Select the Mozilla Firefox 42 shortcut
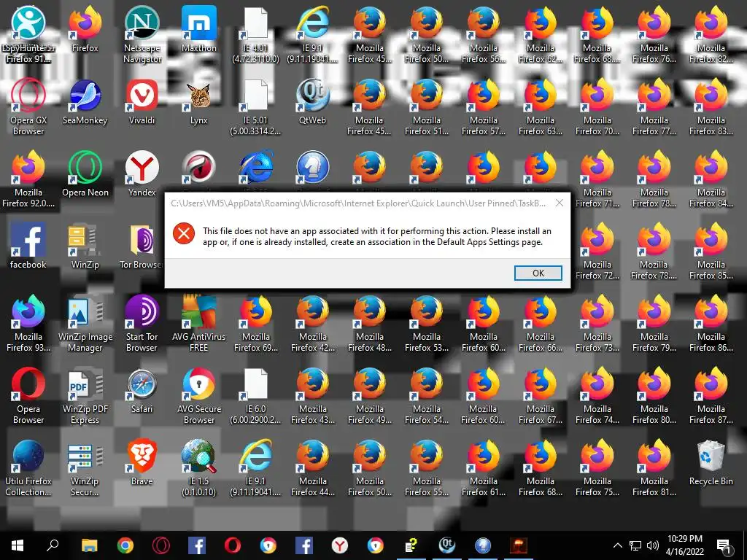 pos(312,324)
